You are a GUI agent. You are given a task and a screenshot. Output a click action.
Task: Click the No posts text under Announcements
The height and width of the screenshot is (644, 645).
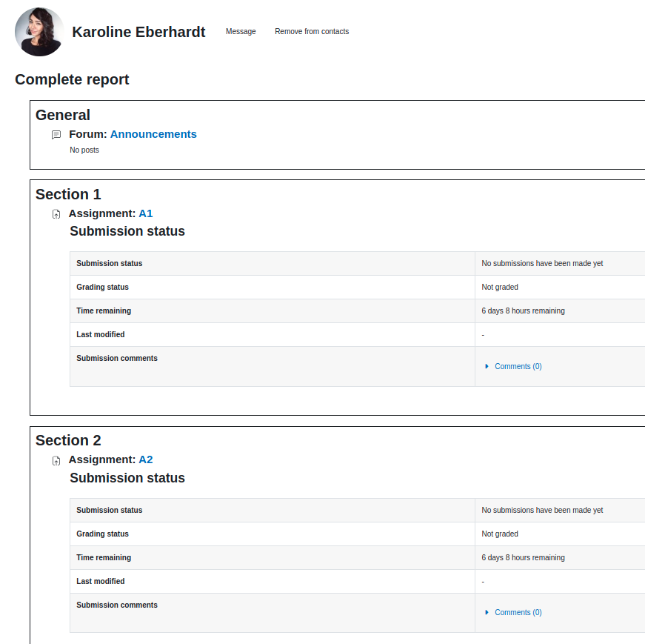tap(84, 150)
